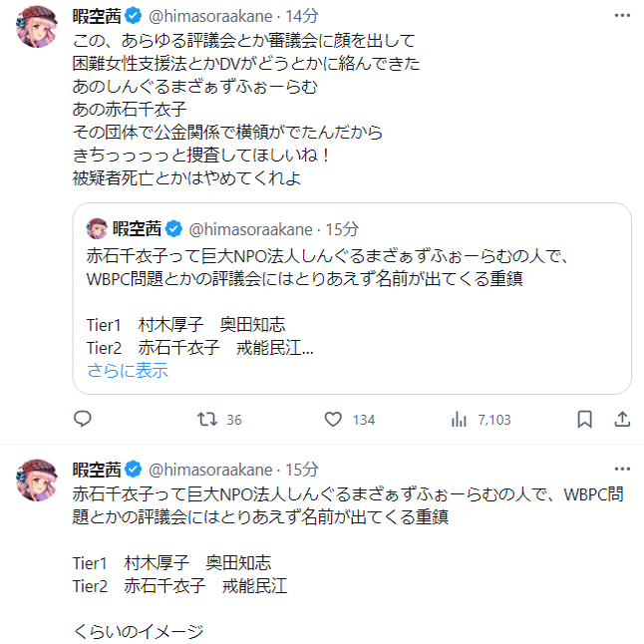Share the first tweet
The height and width of the screenshot is (644, 644).
[x=621, y=420]
